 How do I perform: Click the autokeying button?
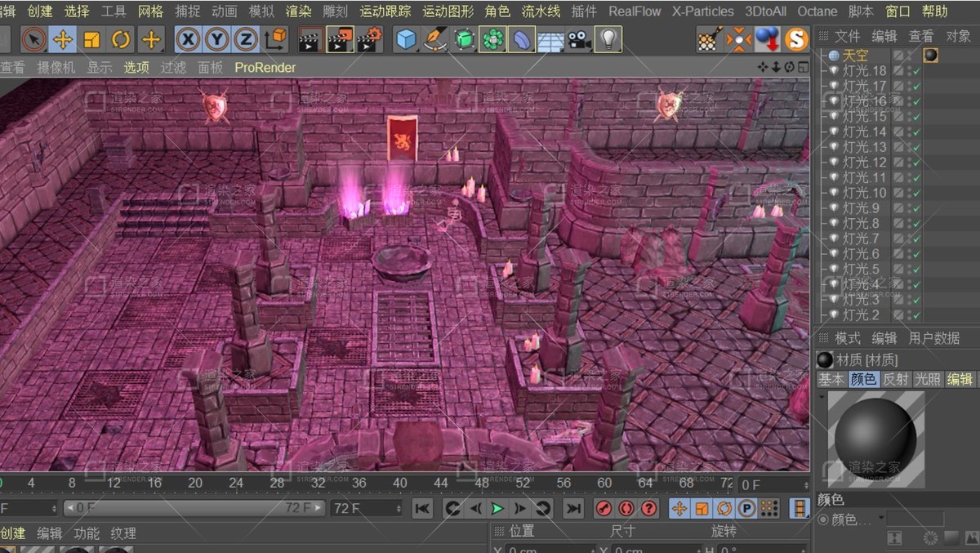(626, 509)
